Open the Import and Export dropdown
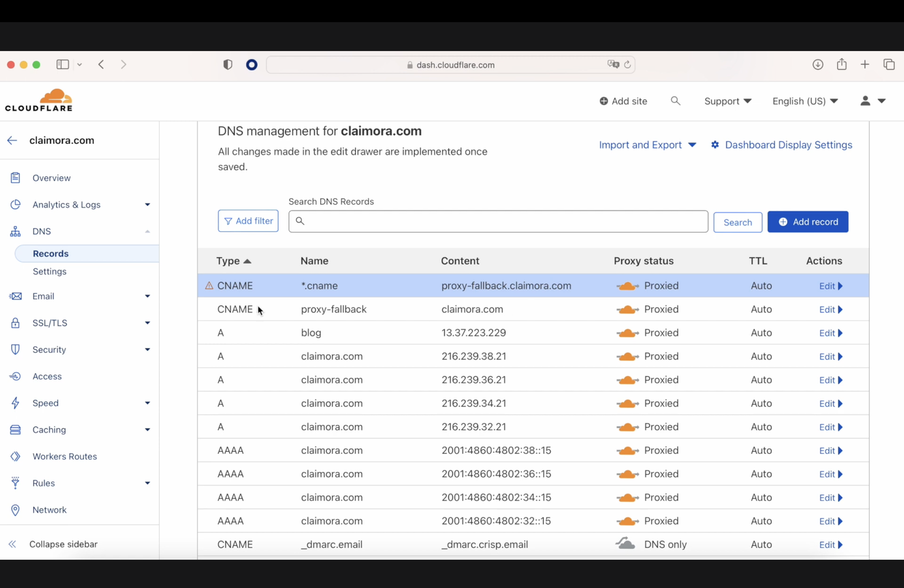The height and width of the screenshot is (588, 904). click(648, 145)
